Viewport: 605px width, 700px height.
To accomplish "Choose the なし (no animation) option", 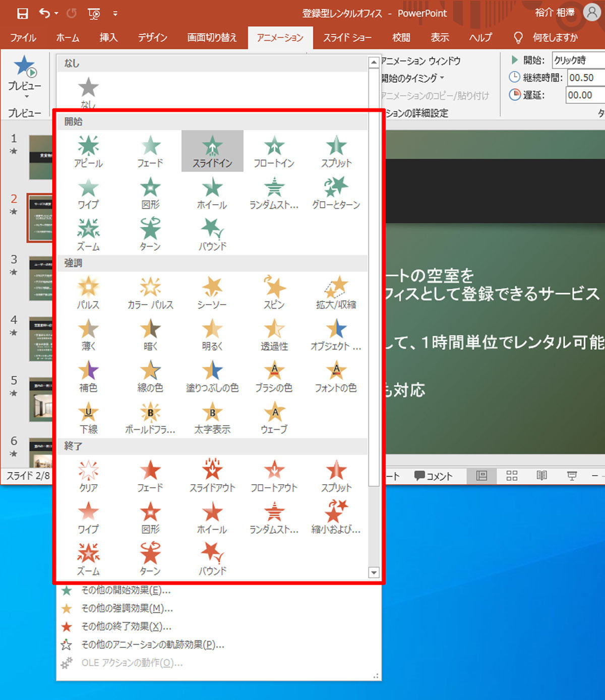I will (88, 93).
